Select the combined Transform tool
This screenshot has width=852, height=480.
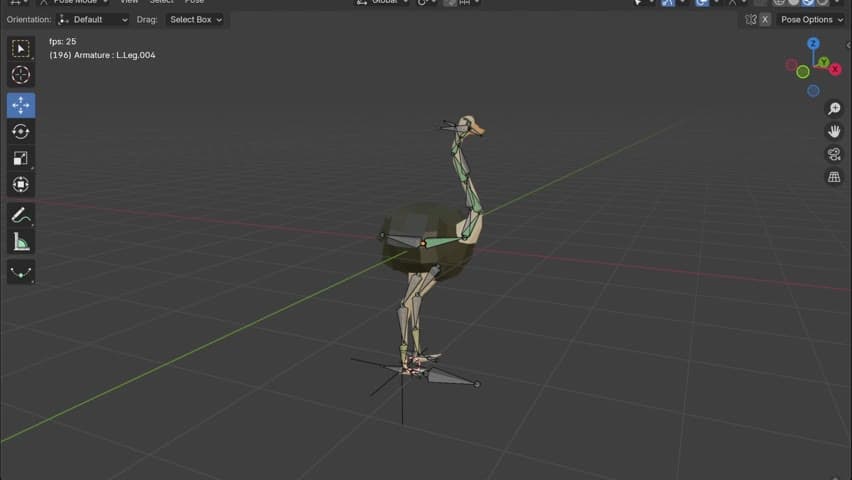coord(21,184)
